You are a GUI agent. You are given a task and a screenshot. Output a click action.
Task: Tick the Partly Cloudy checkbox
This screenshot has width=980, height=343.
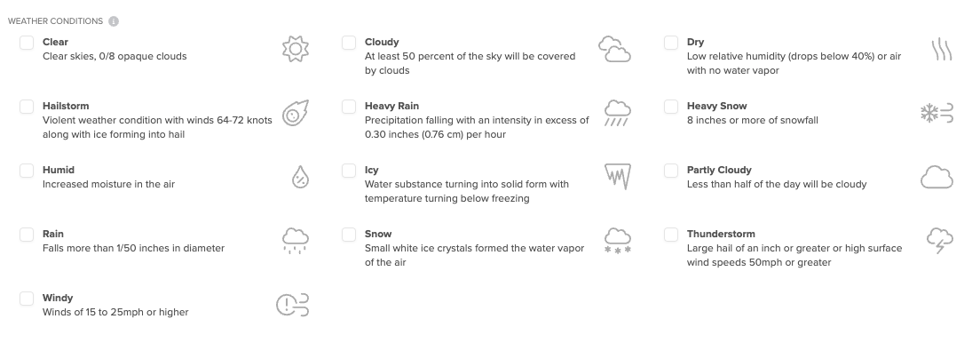pyautogui.click(x=670, y=171)
